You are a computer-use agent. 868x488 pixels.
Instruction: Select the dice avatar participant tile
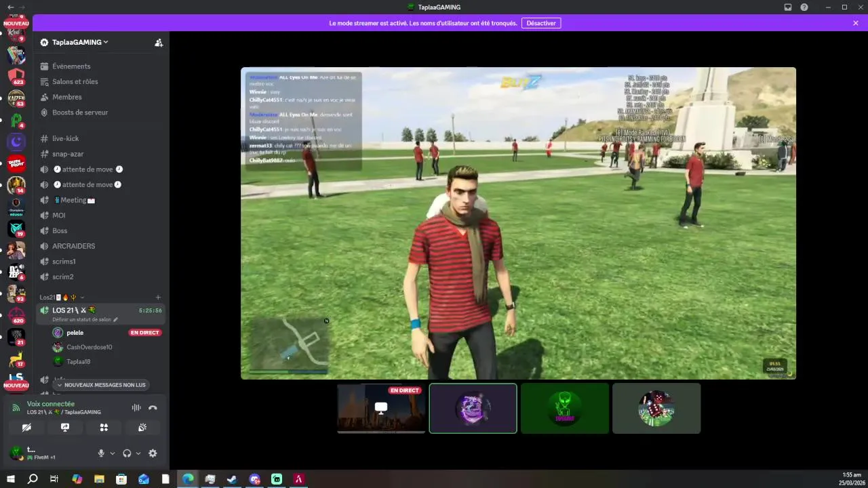tap(656, 408)
